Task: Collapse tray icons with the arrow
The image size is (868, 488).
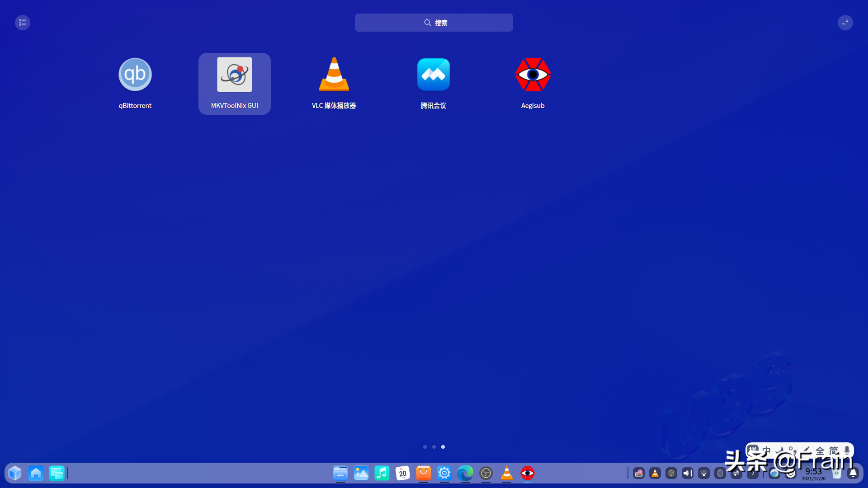Action: 752,473
